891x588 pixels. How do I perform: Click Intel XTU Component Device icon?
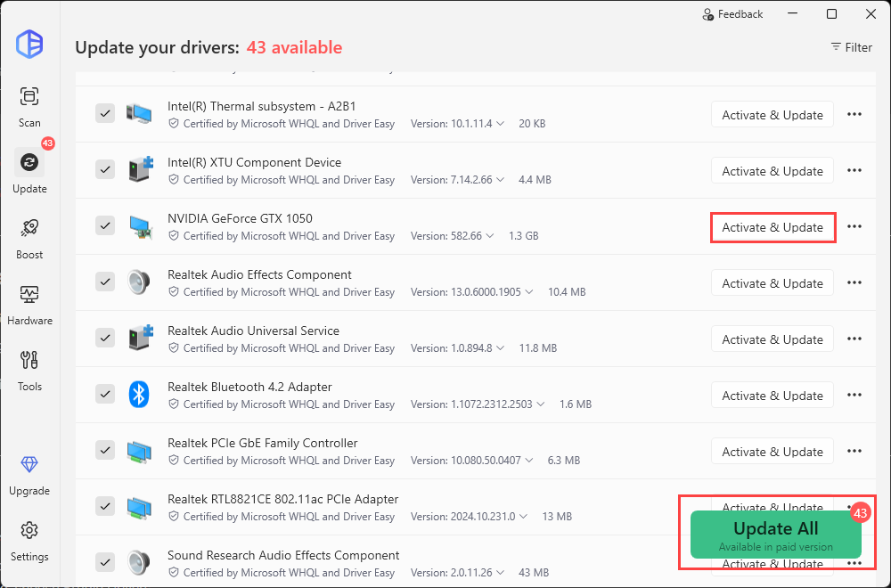point(141,169)
